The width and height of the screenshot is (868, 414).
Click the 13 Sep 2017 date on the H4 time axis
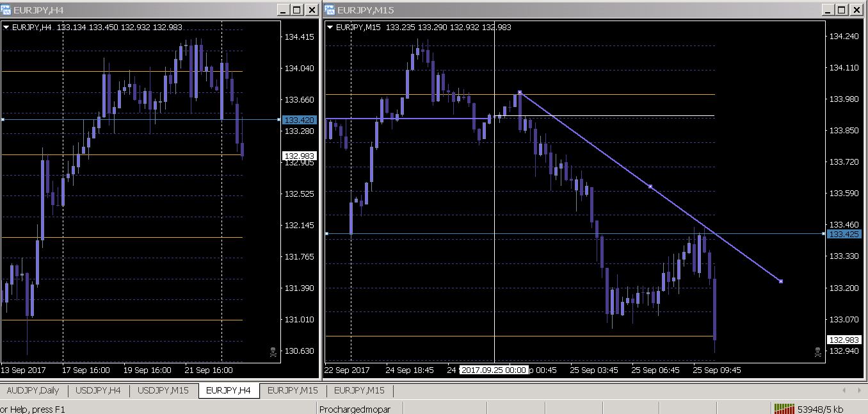(24, 370)
